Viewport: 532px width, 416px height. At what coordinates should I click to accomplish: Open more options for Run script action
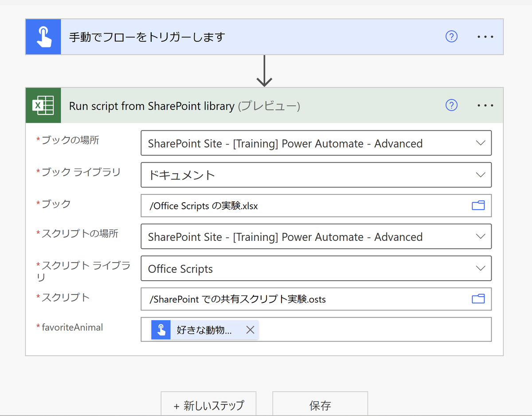[485, 106]
